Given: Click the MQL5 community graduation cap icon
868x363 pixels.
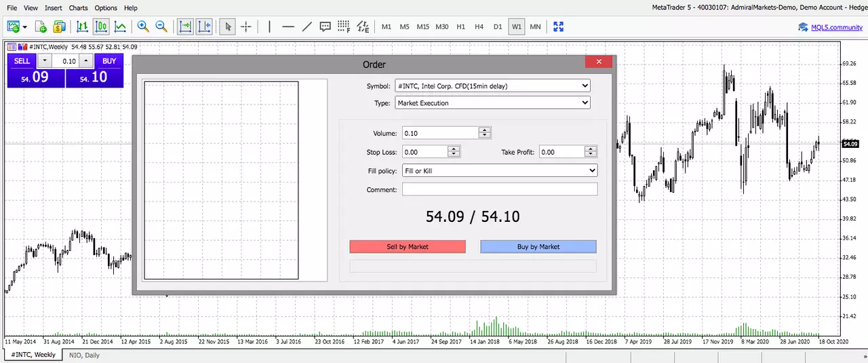Looking at the screenshot, I should coord(804,27).
